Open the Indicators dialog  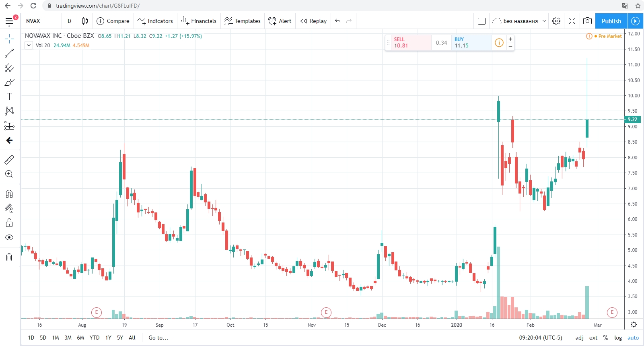[x=155, y=21]
